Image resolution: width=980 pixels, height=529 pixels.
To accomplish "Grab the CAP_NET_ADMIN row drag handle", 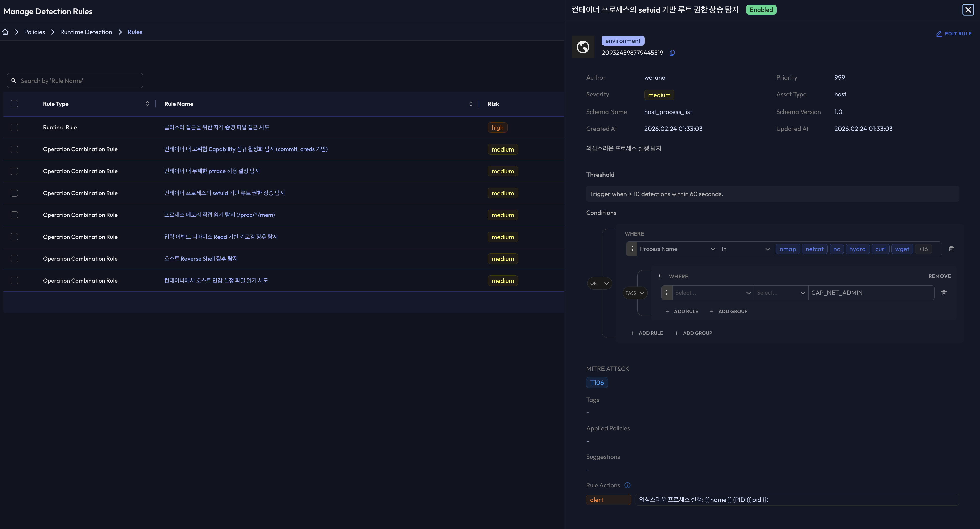I will tap(667, 293).
